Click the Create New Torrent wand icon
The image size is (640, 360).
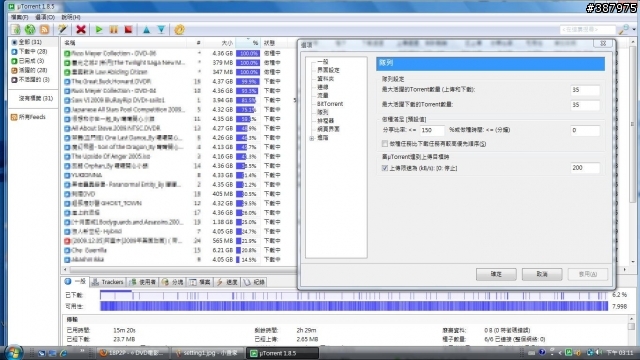(x=62, y=29)
